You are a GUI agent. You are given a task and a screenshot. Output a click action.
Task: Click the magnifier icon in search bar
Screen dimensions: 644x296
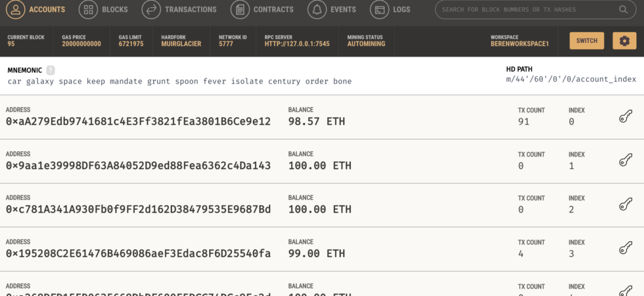623,10
